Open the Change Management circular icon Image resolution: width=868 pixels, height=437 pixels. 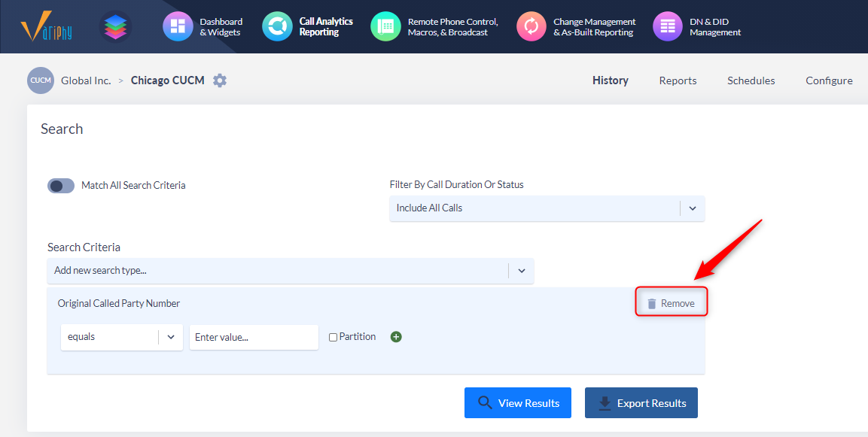pos(531,26)
